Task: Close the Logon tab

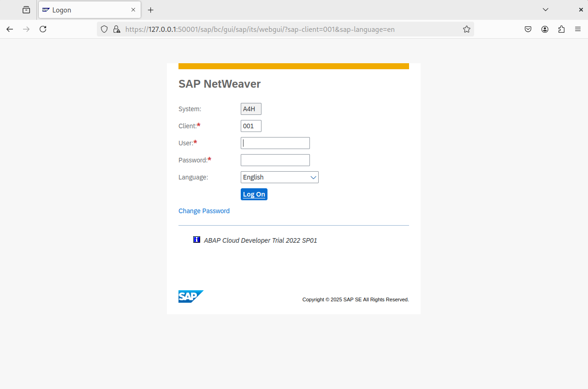Action: 133,10
